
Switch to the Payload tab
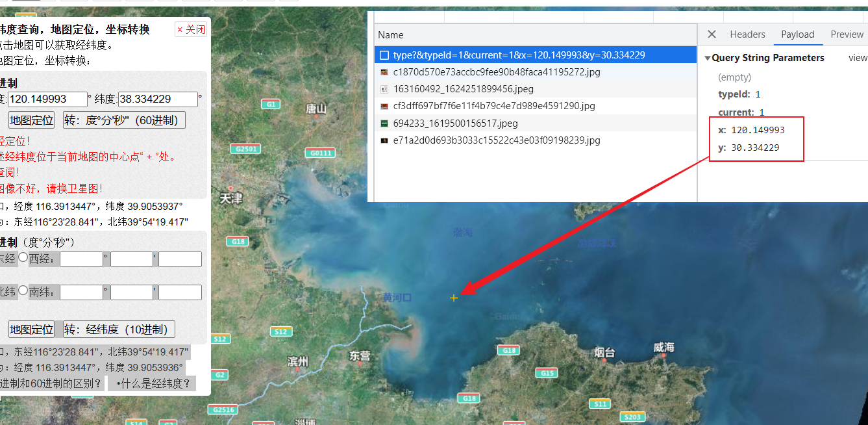(x=797, y=34)
